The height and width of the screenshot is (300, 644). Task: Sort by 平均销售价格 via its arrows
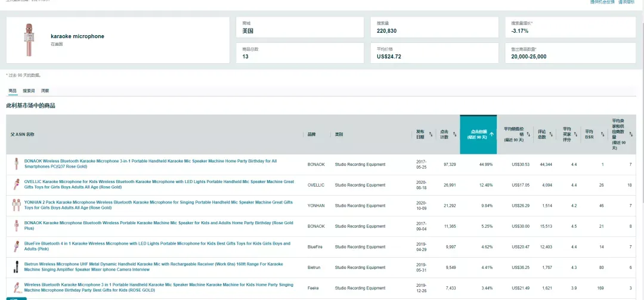528,134
